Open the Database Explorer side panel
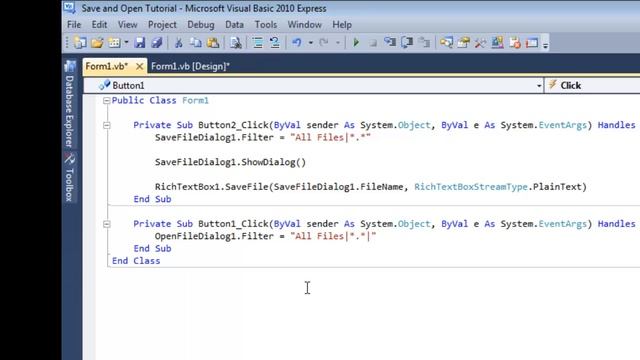This screenshot has height=360, width=640. [69, 104]
